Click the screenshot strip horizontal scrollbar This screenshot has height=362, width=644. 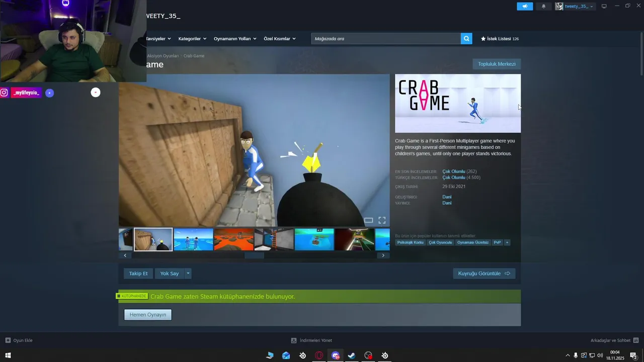[254, 255]
